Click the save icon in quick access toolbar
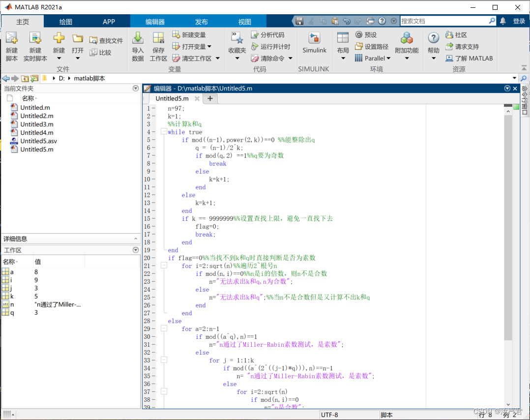Viewport: 530px width, 420px height. (x=299, y=21)
